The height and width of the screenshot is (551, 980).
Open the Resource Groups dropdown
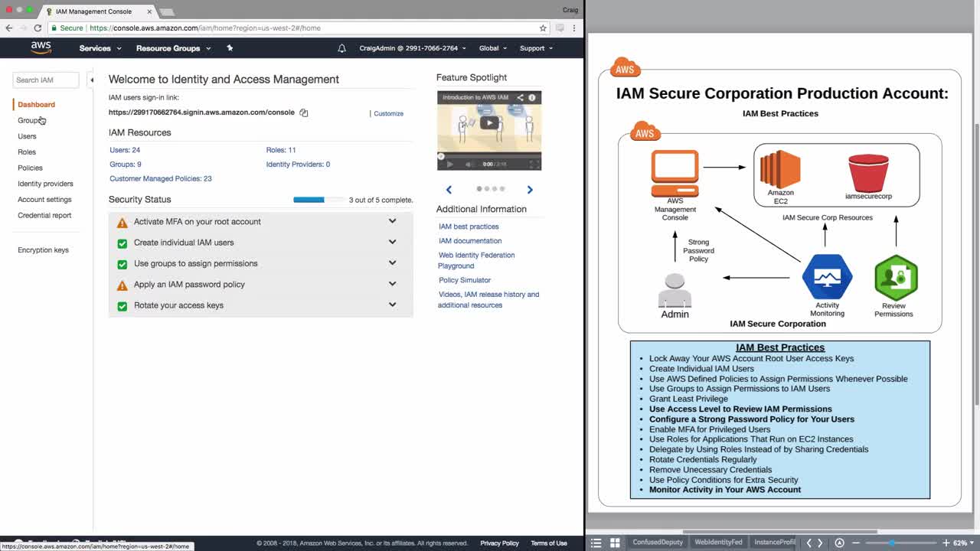click(x=173, y=48)
